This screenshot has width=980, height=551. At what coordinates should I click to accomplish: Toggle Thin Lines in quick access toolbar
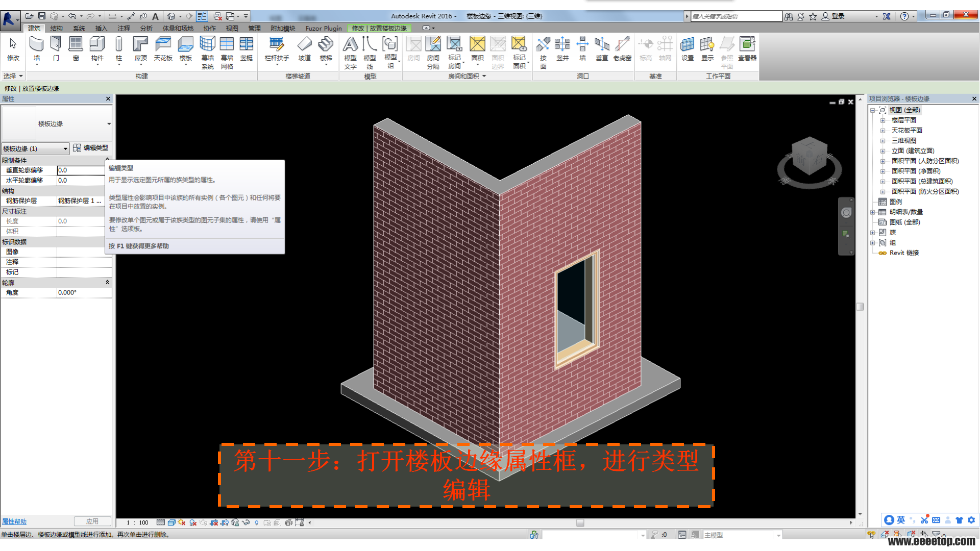pos(202,16)
